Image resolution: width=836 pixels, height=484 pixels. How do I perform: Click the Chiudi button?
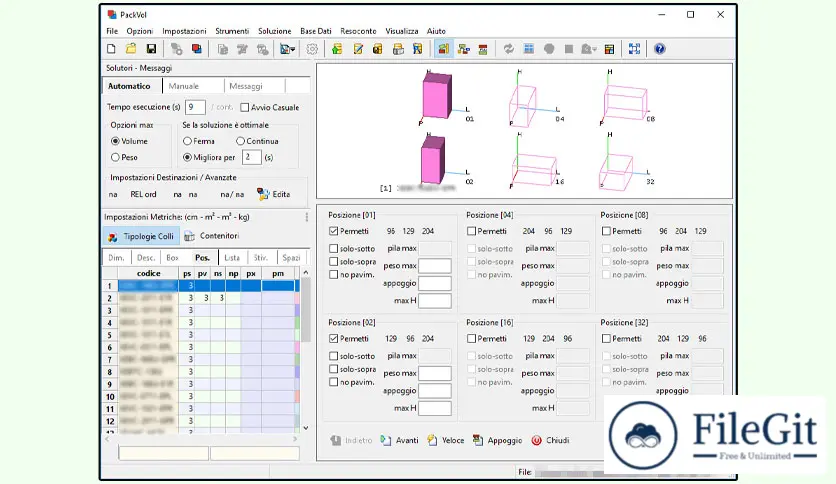551,440
